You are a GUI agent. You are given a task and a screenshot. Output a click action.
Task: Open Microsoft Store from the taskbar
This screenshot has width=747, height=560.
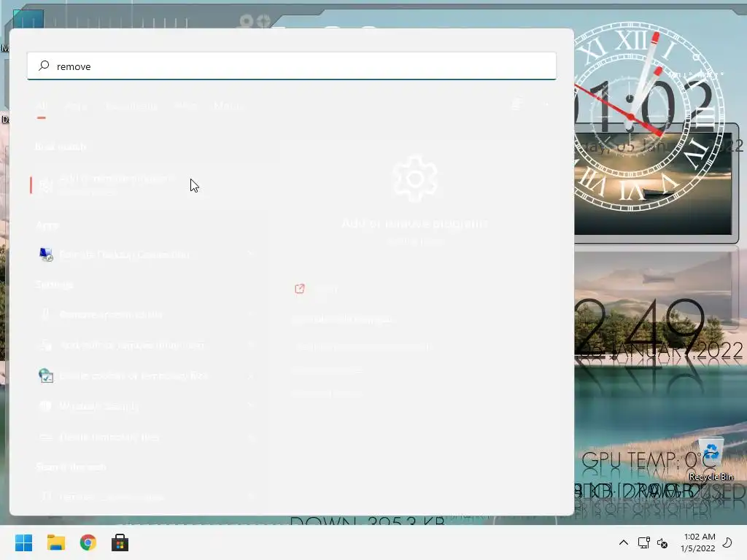point(120,542)
